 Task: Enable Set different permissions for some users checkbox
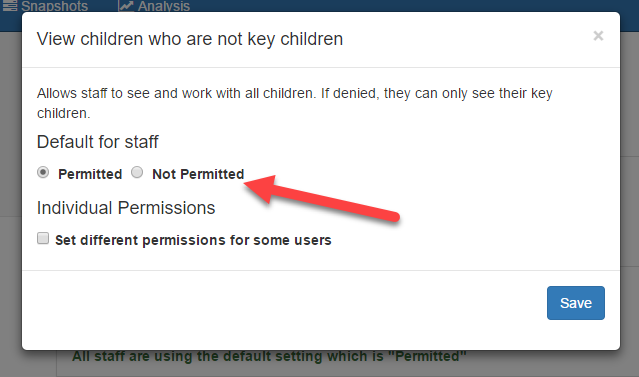(43, 238)
